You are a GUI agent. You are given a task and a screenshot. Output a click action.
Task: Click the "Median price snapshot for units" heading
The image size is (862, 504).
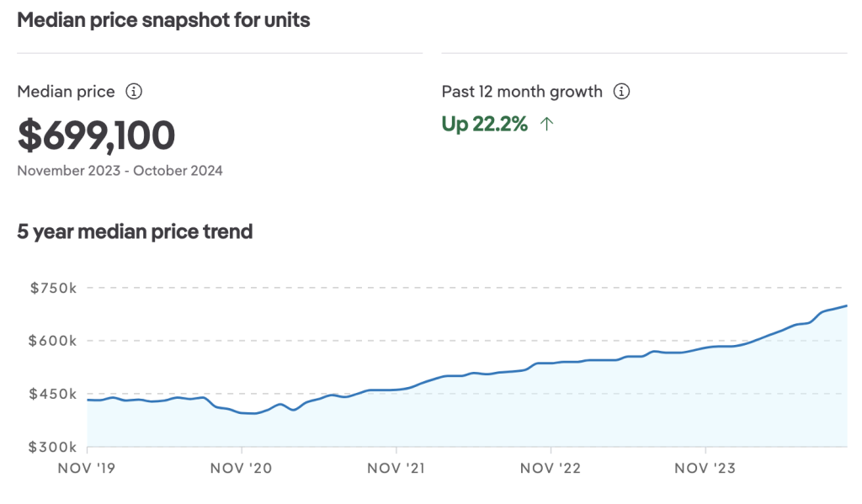point(163,20)
